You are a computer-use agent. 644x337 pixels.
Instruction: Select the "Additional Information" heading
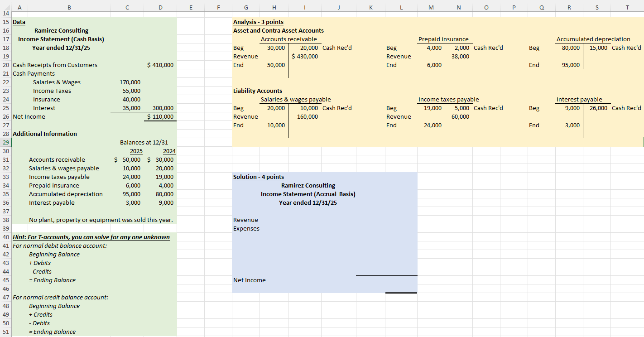(x=45, y=134)
